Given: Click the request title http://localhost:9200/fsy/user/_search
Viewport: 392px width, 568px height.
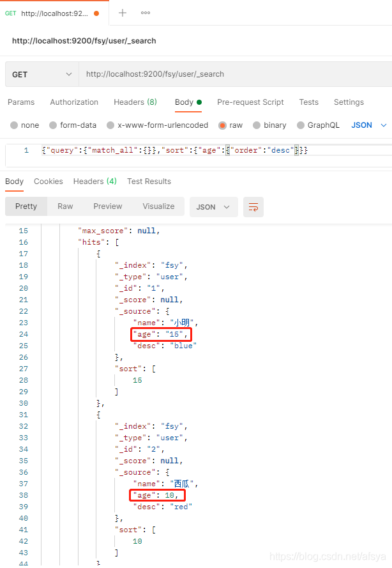Looking at the screenshot, I should tap(84, 41).
